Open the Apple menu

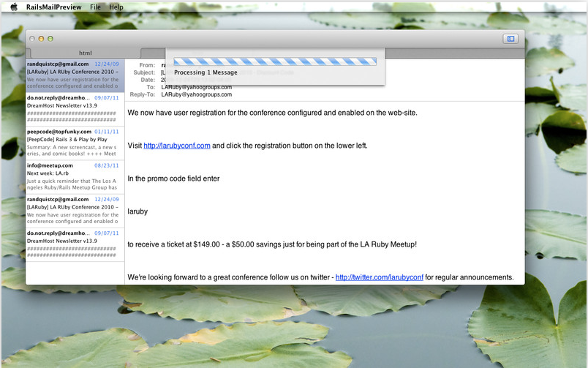pos(14,7)
